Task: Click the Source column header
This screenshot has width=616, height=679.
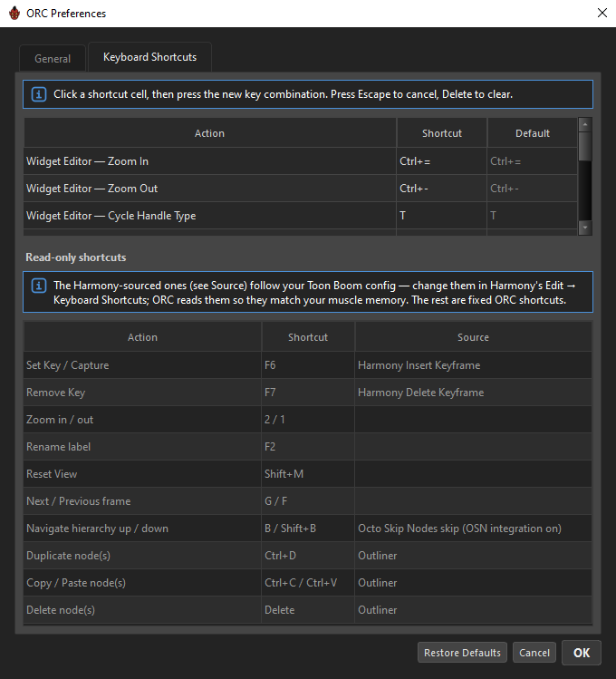Action: click(x=473, y=337)
